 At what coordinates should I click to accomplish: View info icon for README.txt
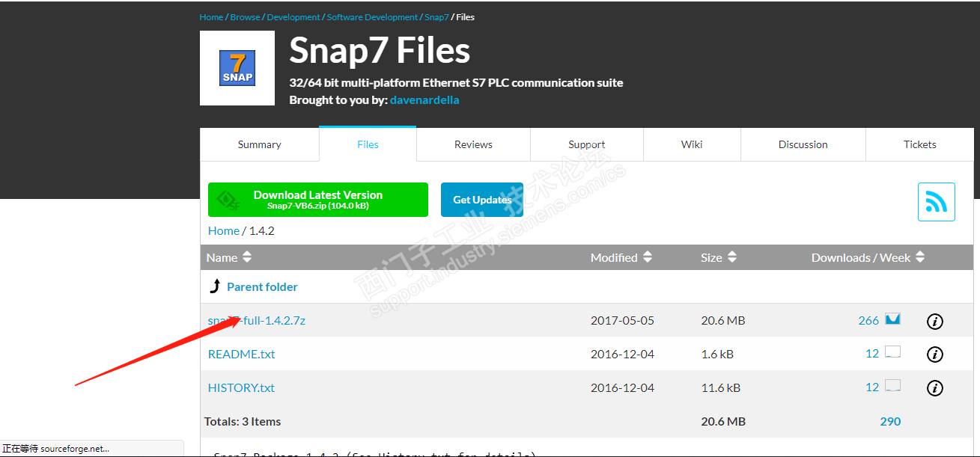coord(934,355)
